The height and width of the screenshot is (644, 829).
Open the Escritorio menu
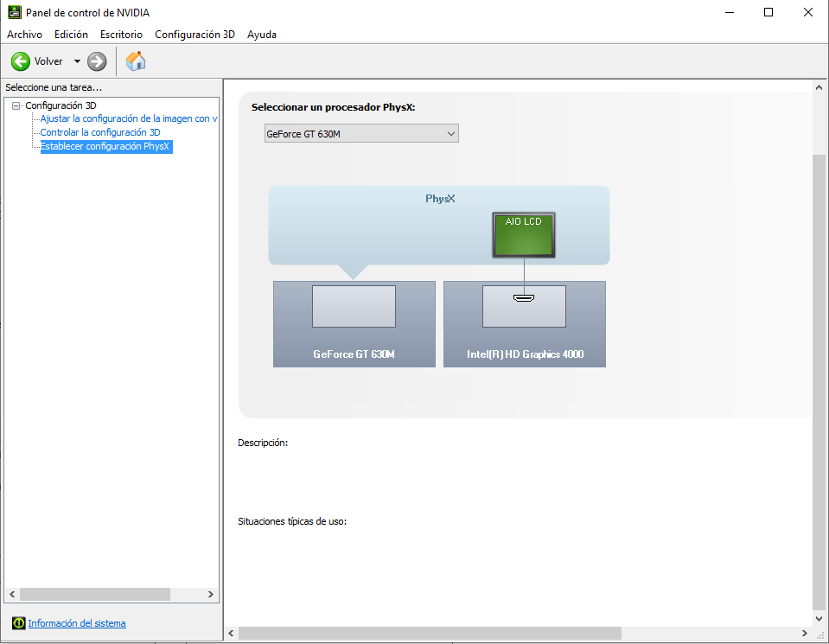coord(122,35)
